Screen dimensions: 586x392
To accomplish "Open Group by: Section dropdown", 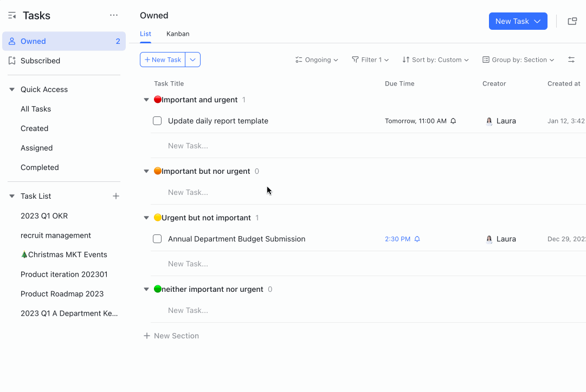I will [x=518, y=60].
